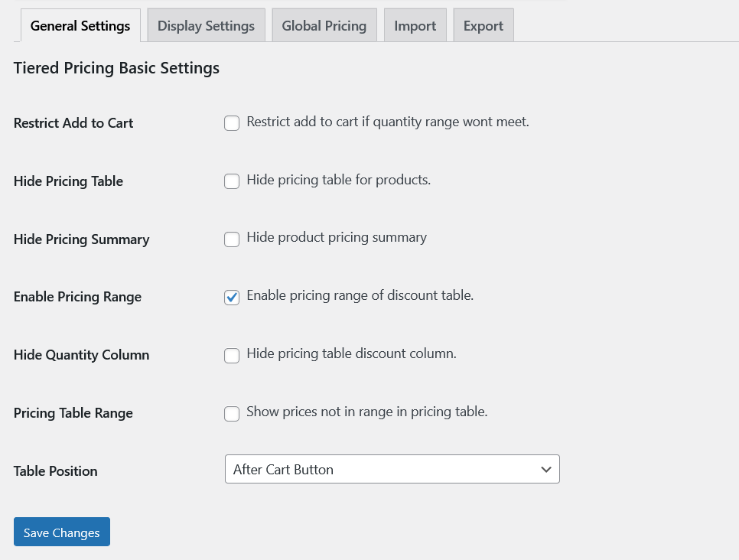
Task: Click the chevron arrow in Table Position select
Action: pyautogui.click(x=545, y=469)
